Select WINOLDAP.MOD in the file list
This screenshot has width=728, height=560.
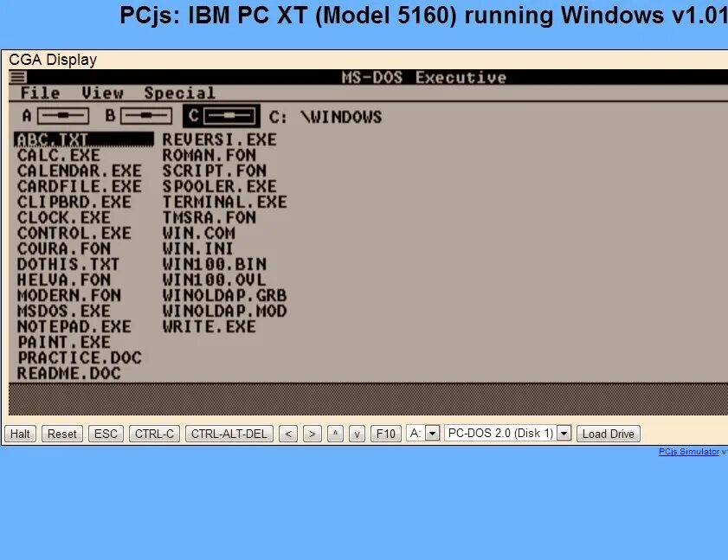click(225, 311)
